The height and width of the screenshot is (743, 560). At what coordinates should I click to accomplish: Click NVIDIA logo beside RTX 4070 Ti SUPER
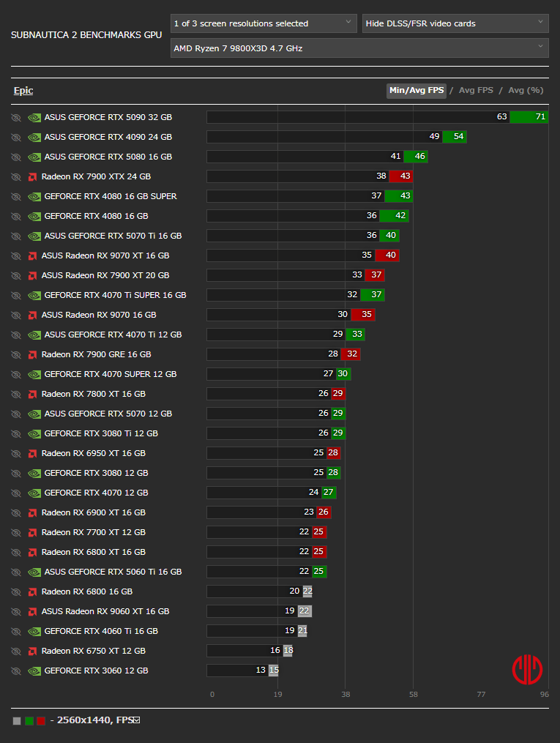pyautogui.click(x=34, y=296)
